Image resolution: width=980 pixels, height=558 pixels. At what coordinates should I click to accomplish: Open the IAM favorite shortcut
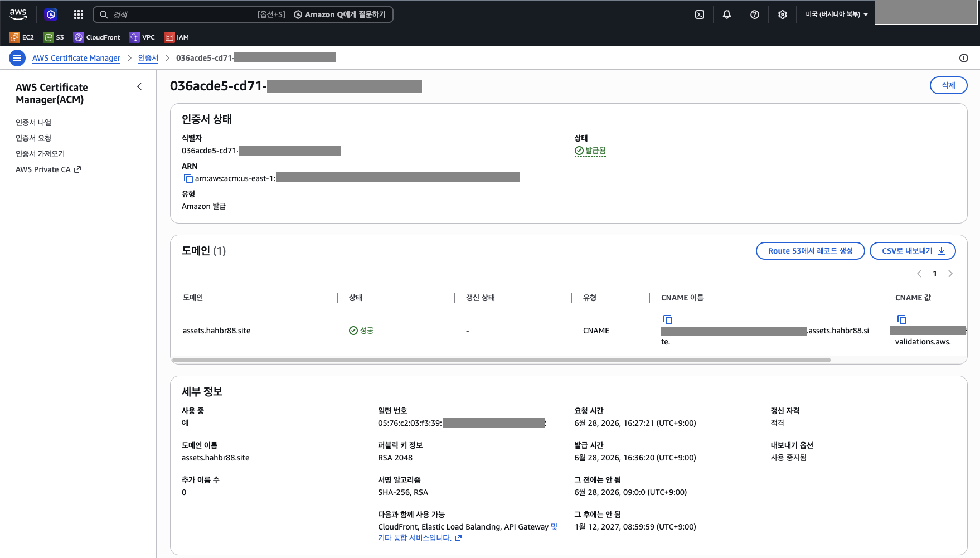pos(177,37)
